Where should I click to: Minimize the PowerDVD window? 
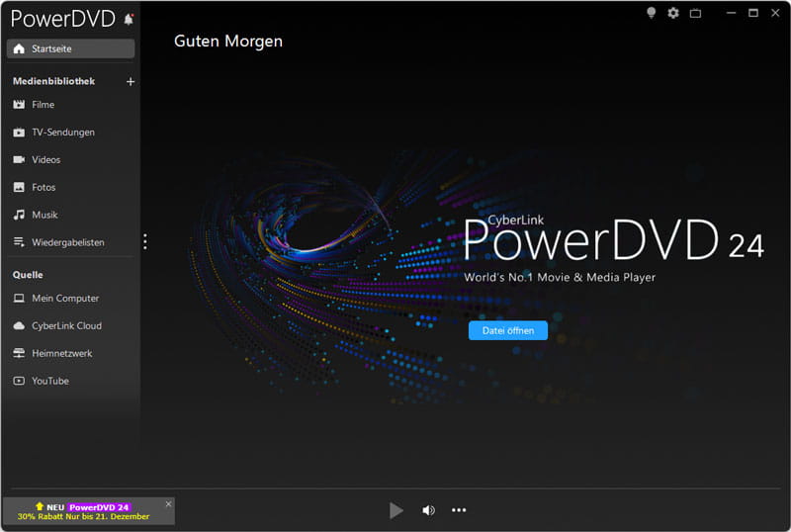pos(731,13)
